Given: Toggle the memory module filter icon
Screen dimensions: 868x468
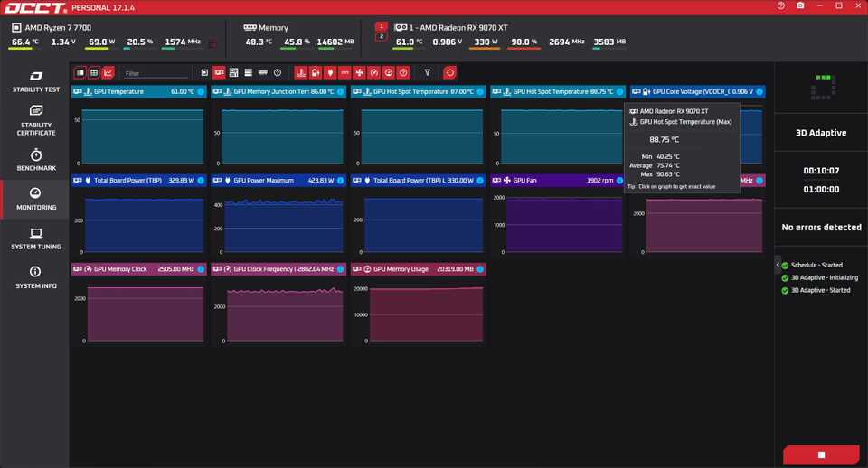Looking at the screenshot, I should pos(263,72).
